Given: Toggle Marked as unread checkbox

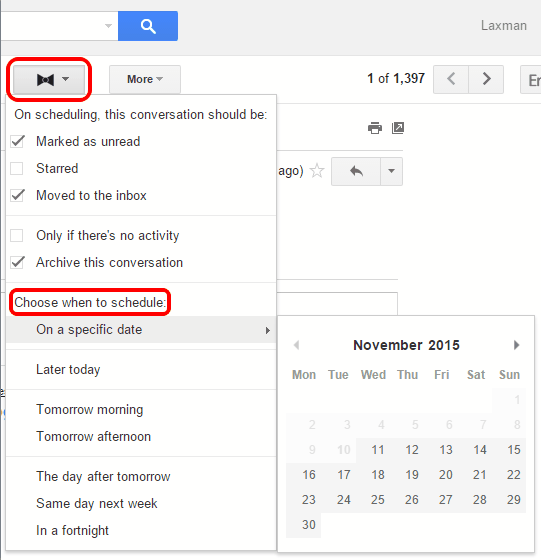Looking at the screenshot, I should click(17, 141).
